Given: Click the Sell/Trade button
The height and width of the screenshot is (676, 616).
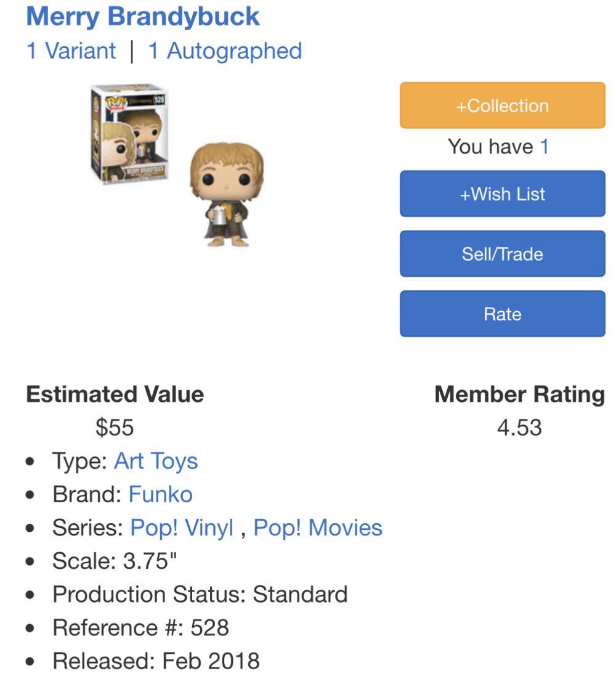Looking at the screenshot, I should coord(501,253).
